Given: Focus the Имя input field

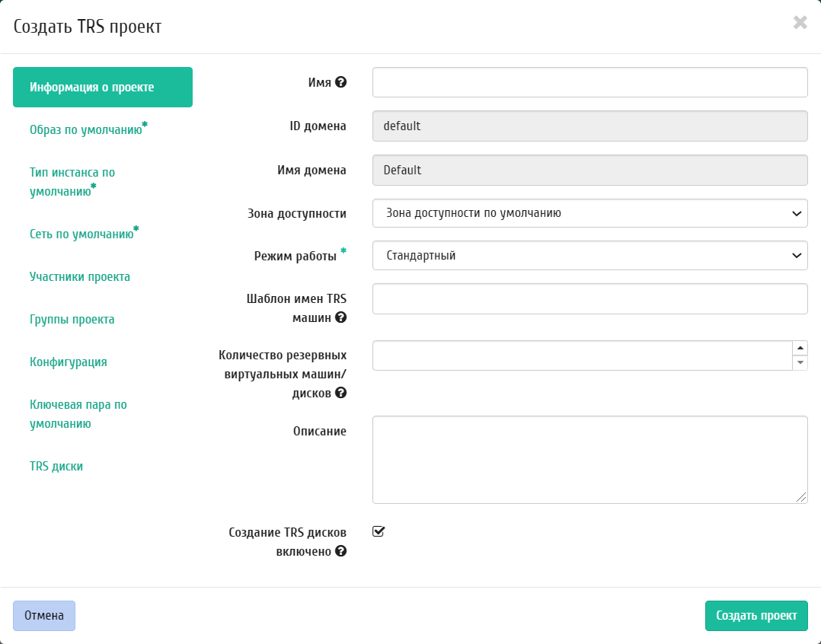Looking at the screenshot, I should pos(589,82).
